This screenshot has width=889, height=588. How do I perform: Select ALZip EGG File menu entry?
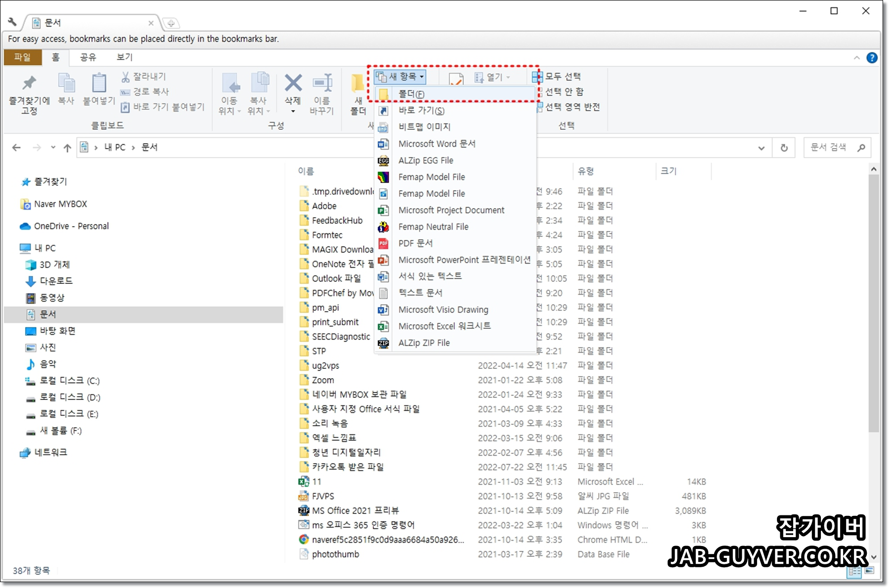[x=455, y=160]
